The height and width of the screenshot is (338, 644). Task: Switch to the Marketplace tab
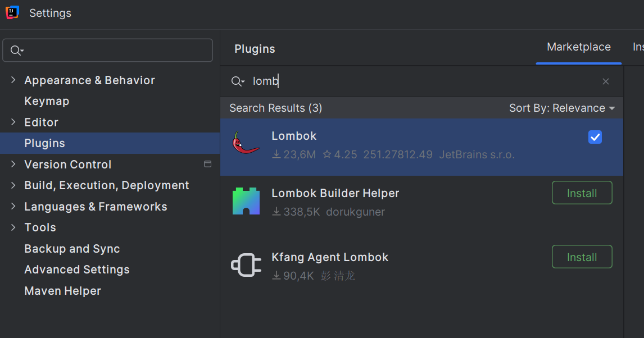tap(578, 47)
